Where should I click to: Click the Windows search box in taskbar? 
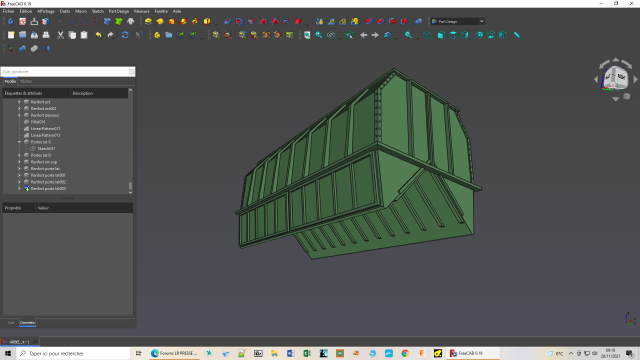(73, 353)
